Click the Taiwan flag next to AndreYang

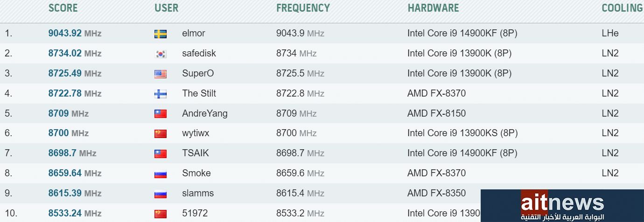pyautogui.click(x=160, y=114)
